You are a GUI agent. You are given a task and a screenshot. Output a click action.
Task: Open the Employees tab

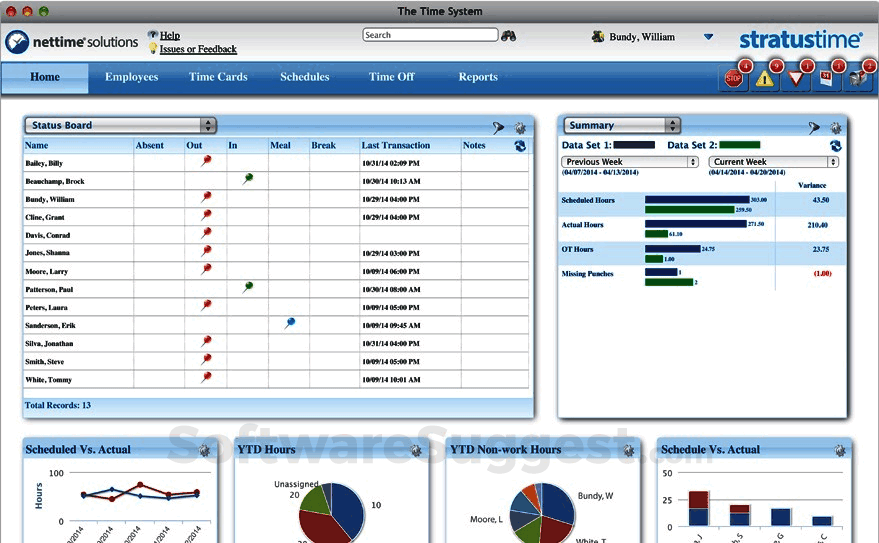point(131,77)
